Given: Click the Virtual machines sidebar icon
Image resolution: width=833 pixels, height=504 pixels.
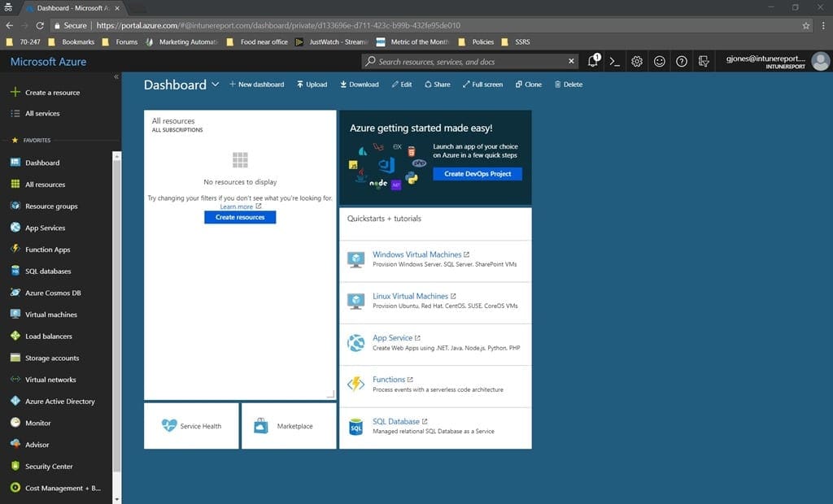Looking at the screenshot, I should point(15,314).
